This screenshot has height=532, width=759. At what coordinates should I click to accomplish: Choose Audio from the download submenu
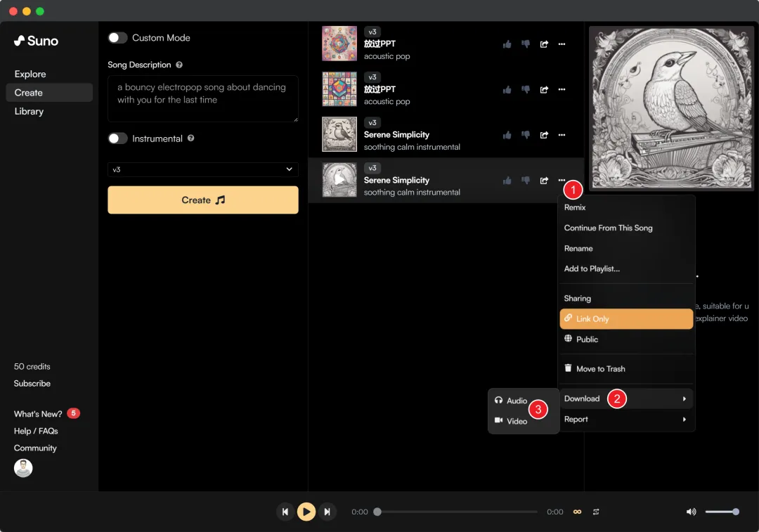[517, 401]
